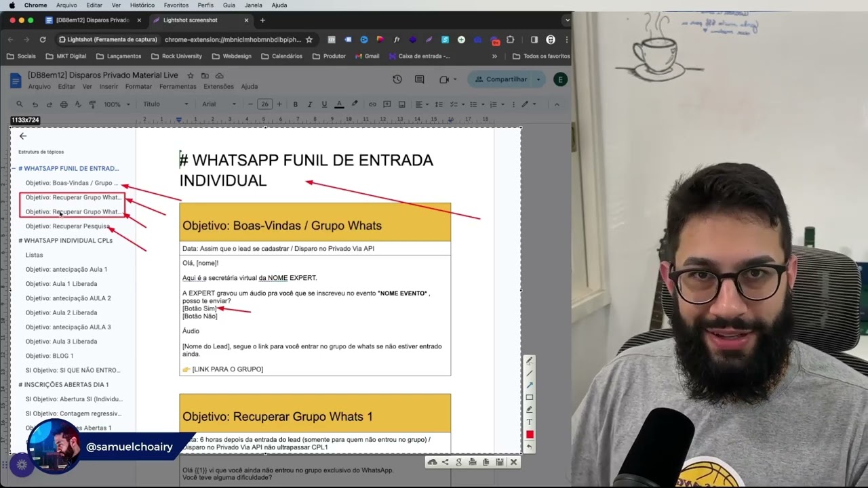
Task: Collapse the Docs toolbar with chevron
Action: (557, 104)
